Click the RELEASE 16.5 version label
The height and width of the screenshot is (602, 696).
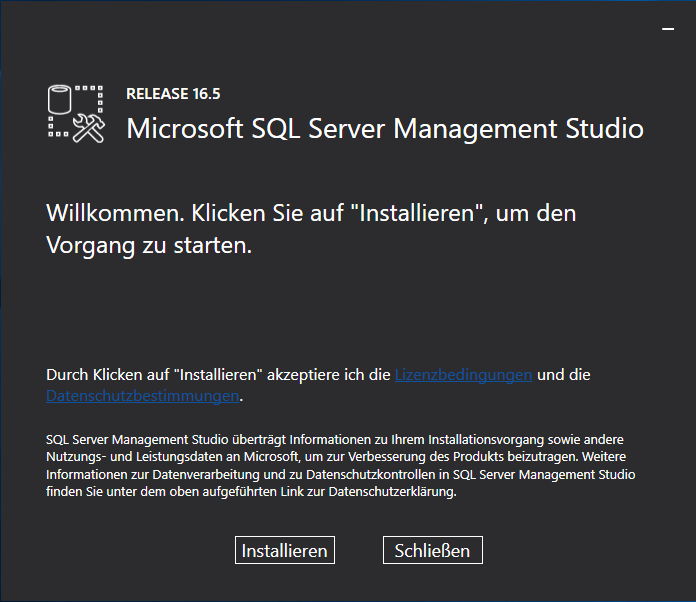click(x=173, y=94)
